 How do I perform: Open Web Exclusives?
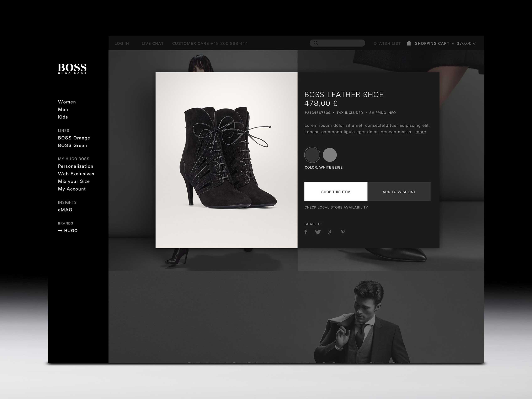(x=76, y=174)
